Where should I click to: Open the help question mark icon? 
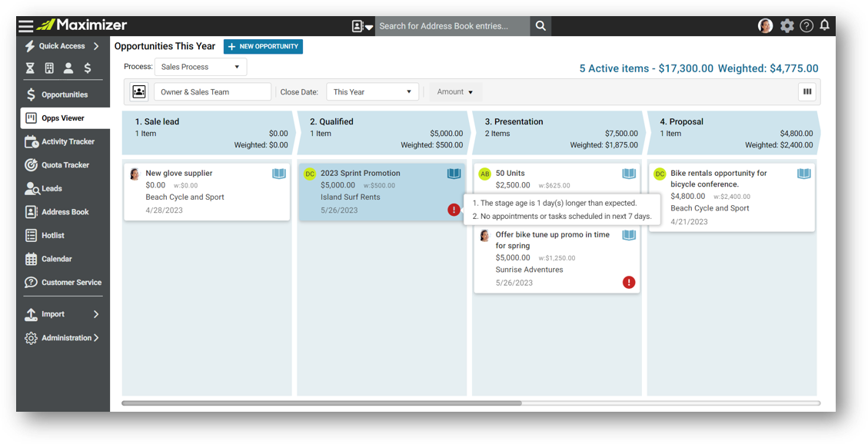pyautogui.click(x=806, y=25)
